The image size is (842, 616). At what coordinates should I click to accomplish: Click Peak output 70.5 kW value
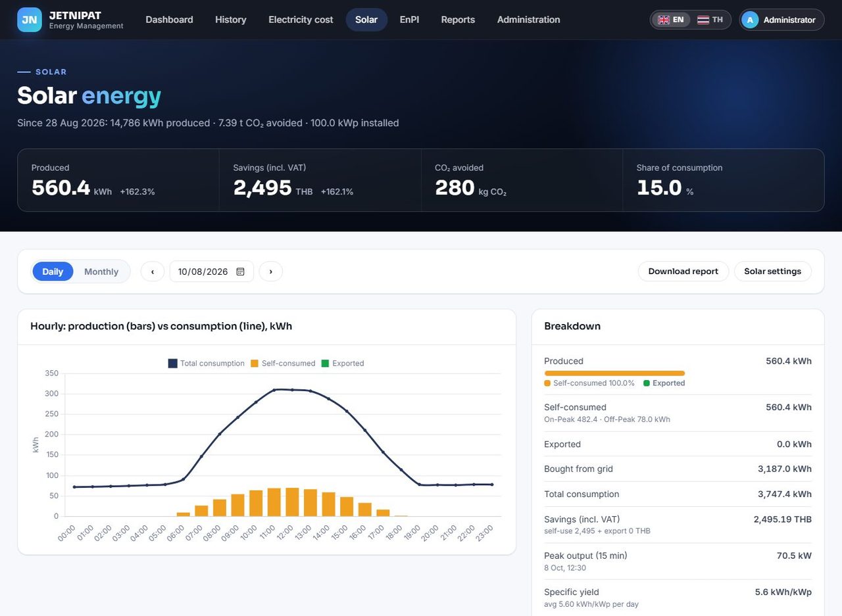[794, 556]
